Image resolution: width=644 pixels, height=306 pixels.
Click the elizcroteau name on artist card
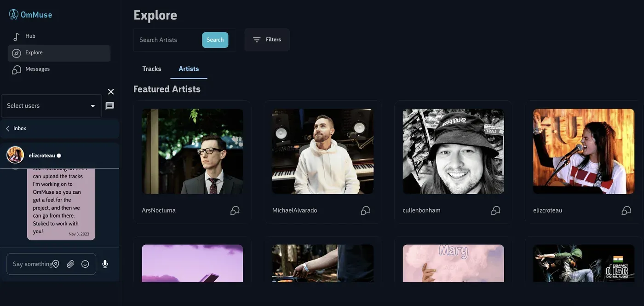[x=547, y=210]
